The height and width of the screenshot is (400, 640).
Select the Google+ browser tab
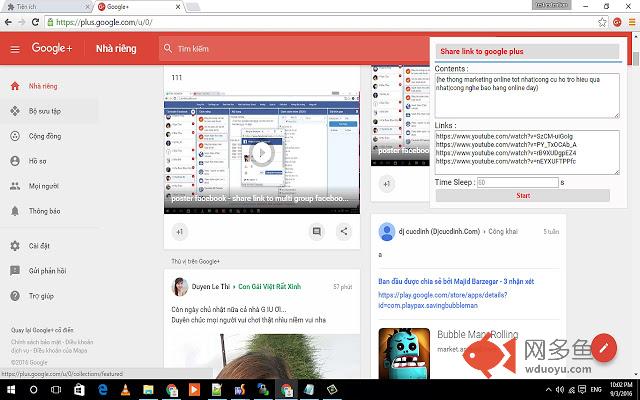tap(137, 7)
